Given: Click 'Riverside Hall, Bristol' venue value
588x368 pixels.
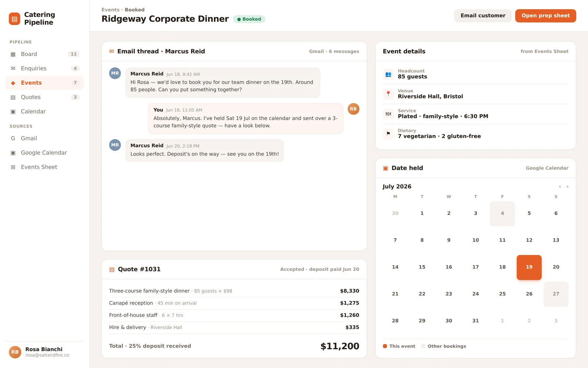Looking at the screenshot, I should [x=430, y=97].
